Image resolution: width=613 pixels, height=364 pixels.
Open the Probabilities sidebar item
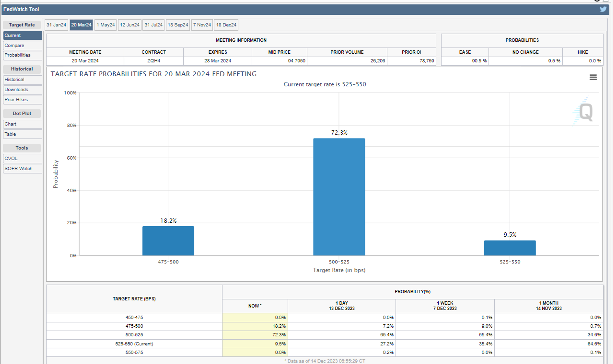pos(23,55)
